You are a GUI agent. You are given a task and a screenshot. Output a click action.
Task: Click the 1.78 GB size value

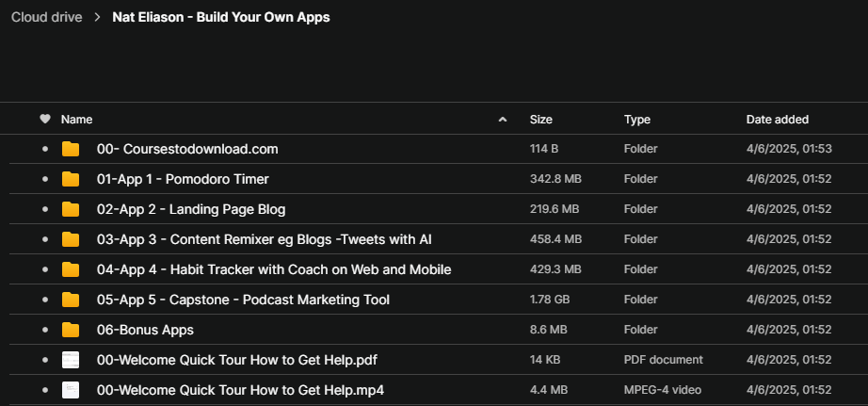point(550,300)
